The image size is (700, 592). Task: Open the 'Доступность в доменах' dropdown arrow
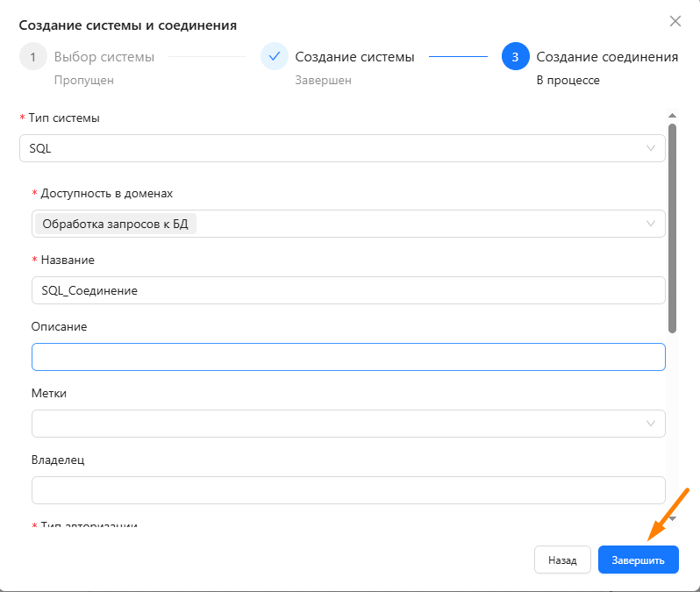(x=651, y=224)
